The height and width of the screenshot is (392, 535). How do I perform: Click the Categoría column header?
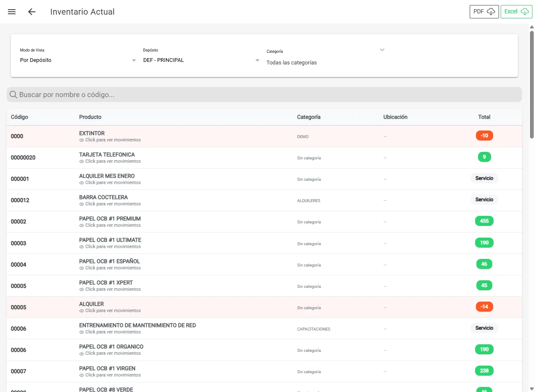click(309, 117)
